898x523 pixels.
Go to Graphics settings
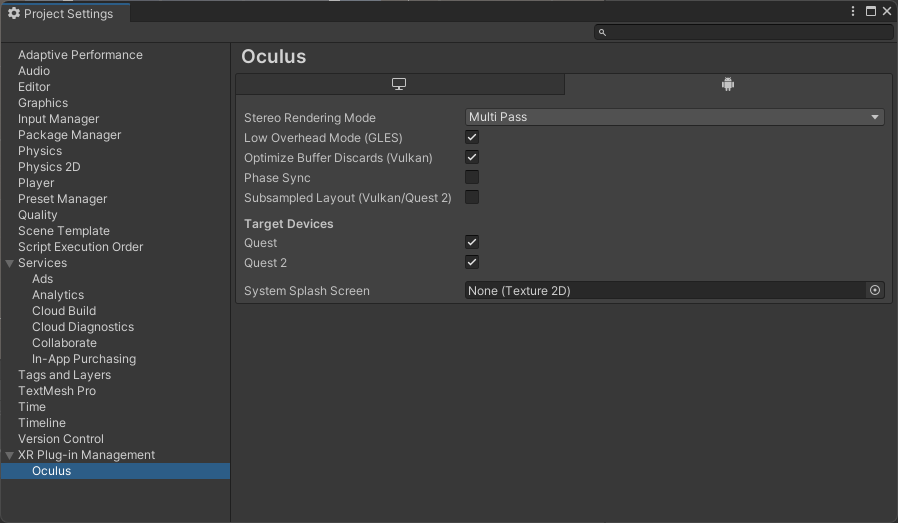(43, 103)
